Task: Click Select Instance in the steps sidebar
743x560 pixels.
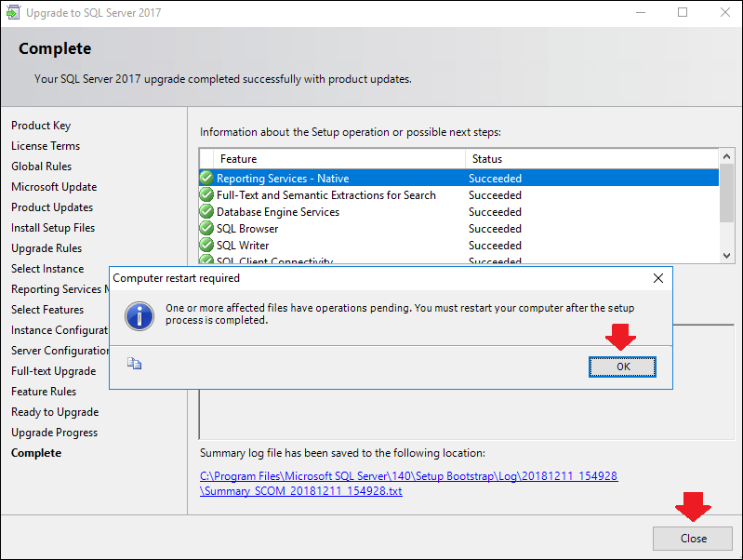Action: (x=47, y=269)
